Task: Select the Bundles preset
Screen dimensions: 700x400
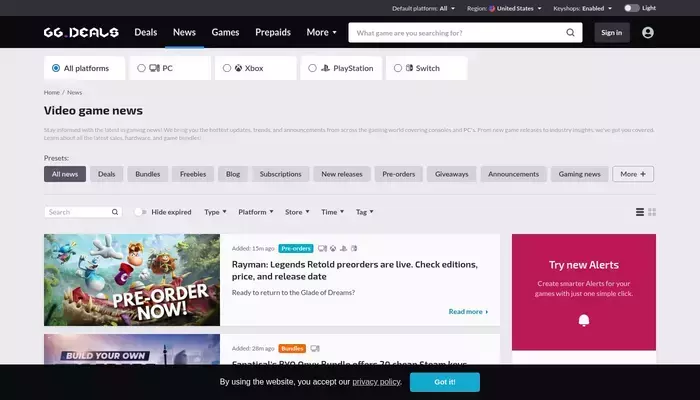Action: tap(148, 174)
